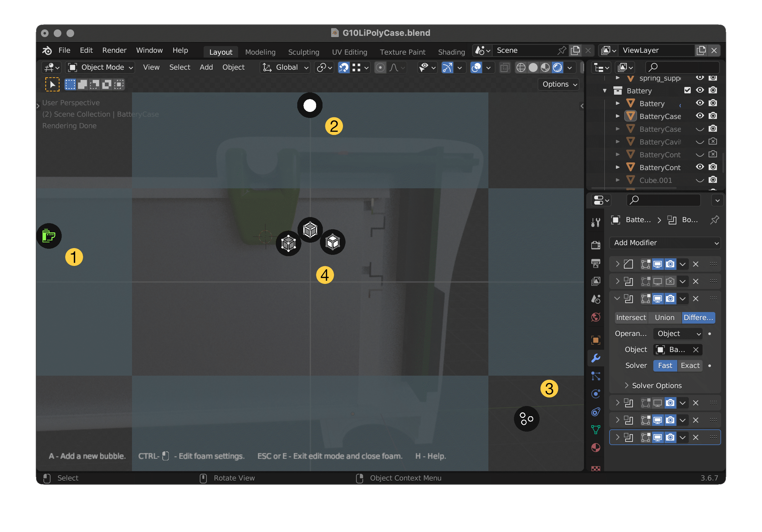Image resolution: width=762 pixels, height=532 pixels.
Task: Toggle viewport display on first Bevel modifier
Action: click(657, 264)
